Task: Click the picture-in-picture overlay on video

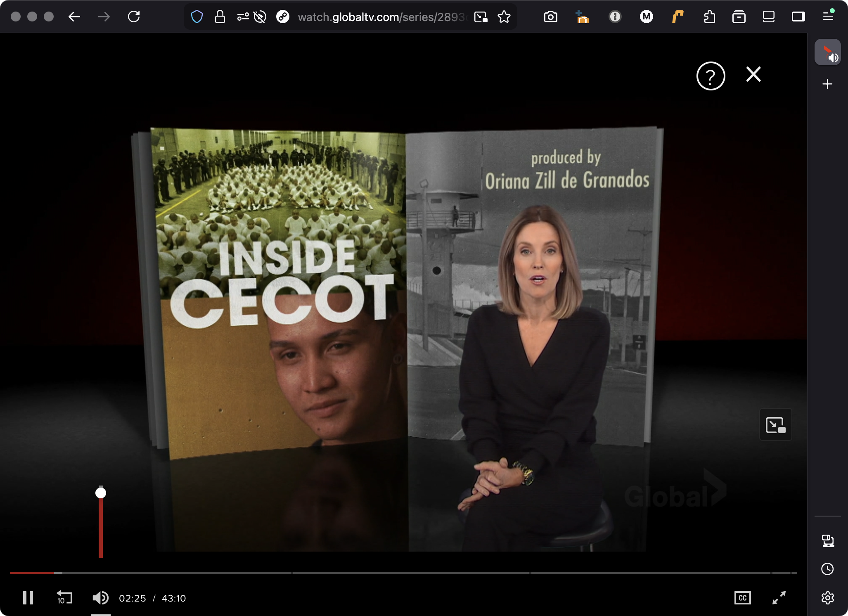Action: tap(775, 425)
